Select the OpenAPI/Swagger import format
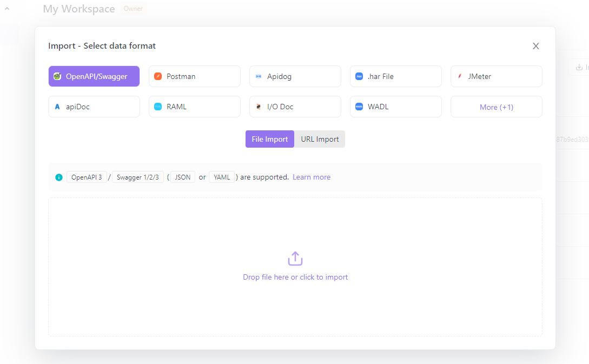Screen dimensions: 589x364 94,76
